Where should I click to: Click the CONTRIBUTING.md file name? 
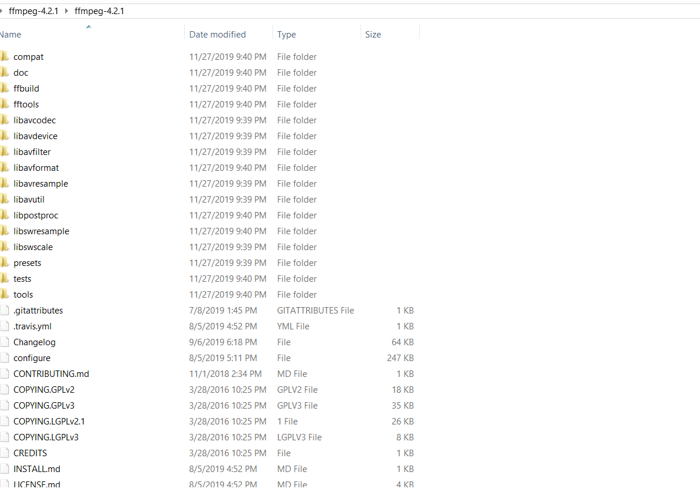tap(51, 374)
